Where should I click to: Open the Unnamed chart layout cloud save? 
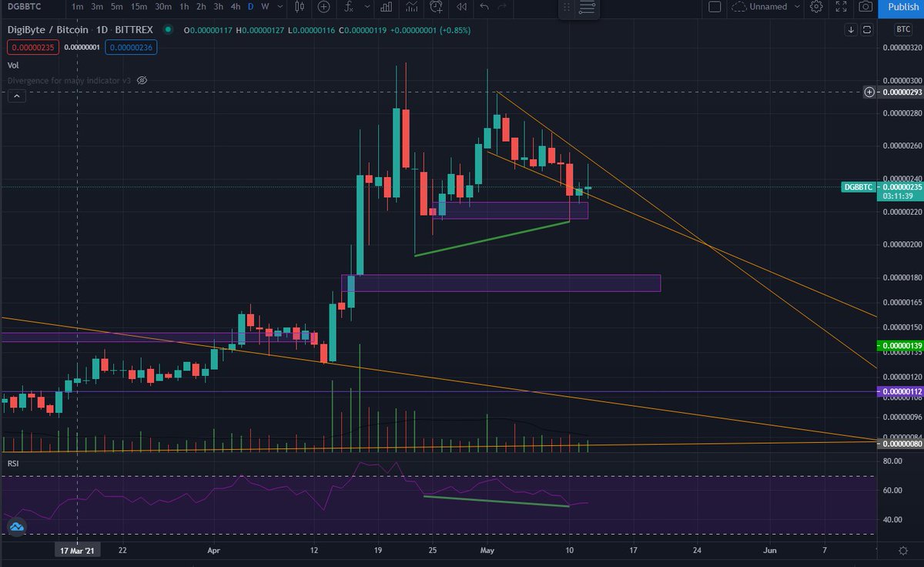(760, 7)
